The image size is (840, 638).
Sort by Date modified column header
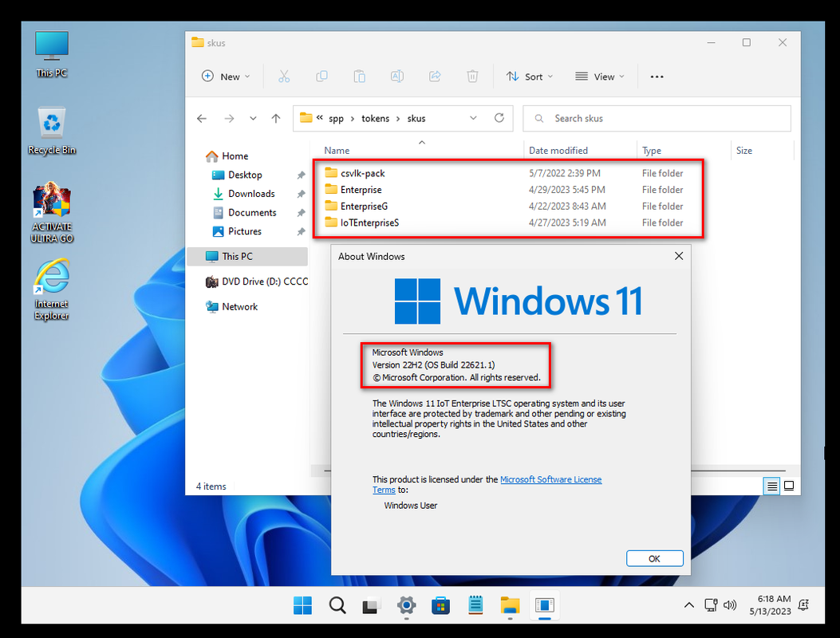point(558,151)
